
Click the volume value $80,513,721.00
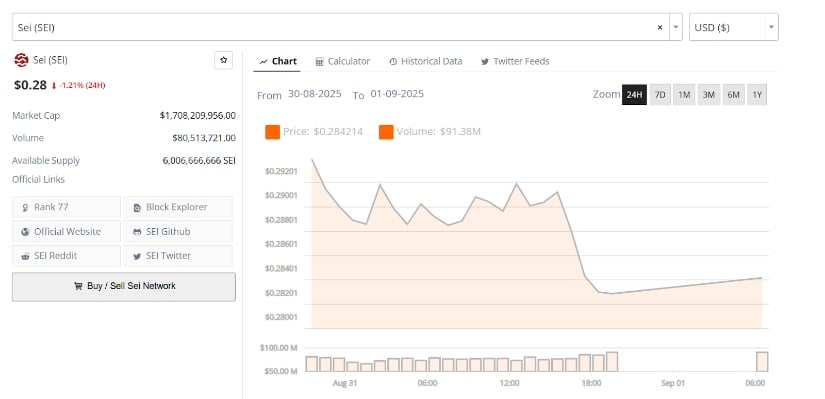coord(204,138)
